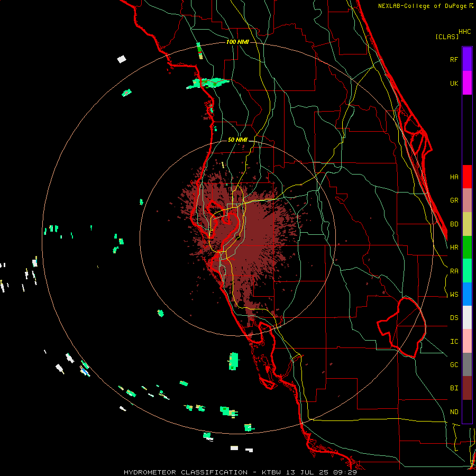
Task: Click the 100 NMI range ring label
Action: [x=237, y=42]
